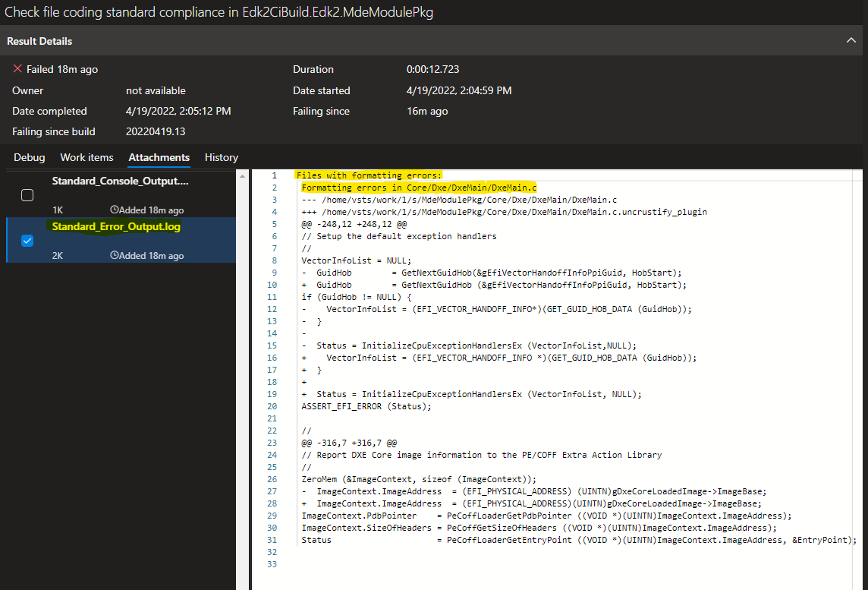Click the red Failed status X icon

coord(17,69)
